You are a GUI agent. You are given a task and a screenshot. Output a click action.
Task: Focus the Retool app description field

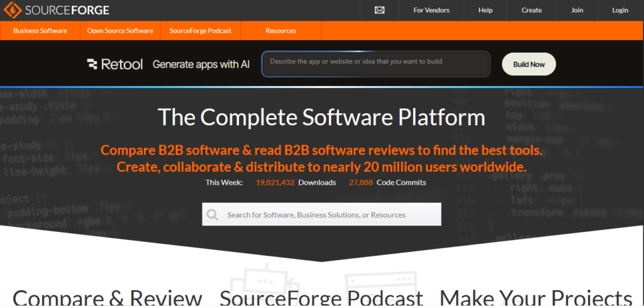pyautogui.click(x=376, y=64)
